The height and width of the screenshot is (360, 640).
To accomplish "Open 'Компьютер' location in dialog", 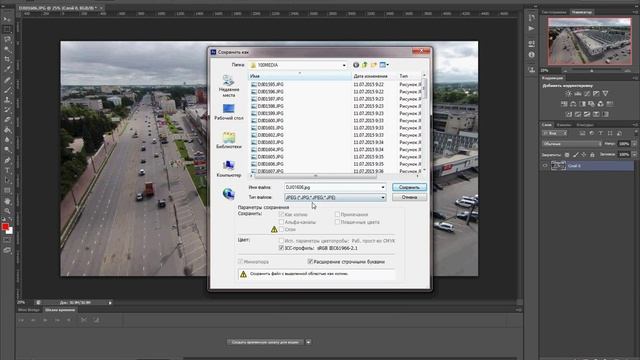I will (229, 169).
